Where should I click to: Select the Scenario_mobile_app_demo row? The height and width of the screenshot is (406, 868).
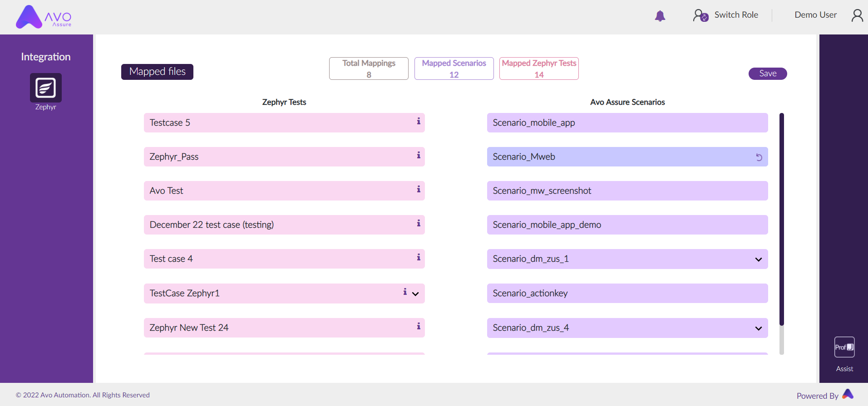pyautogui.click(x=627, y=225)
